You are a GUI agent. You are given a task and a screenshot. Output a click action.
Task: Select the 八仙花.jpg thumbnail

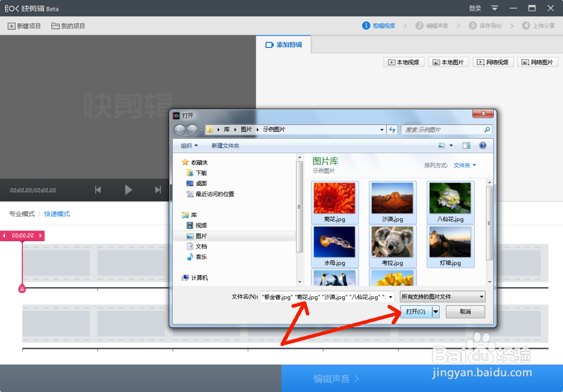tap(450, 202)
